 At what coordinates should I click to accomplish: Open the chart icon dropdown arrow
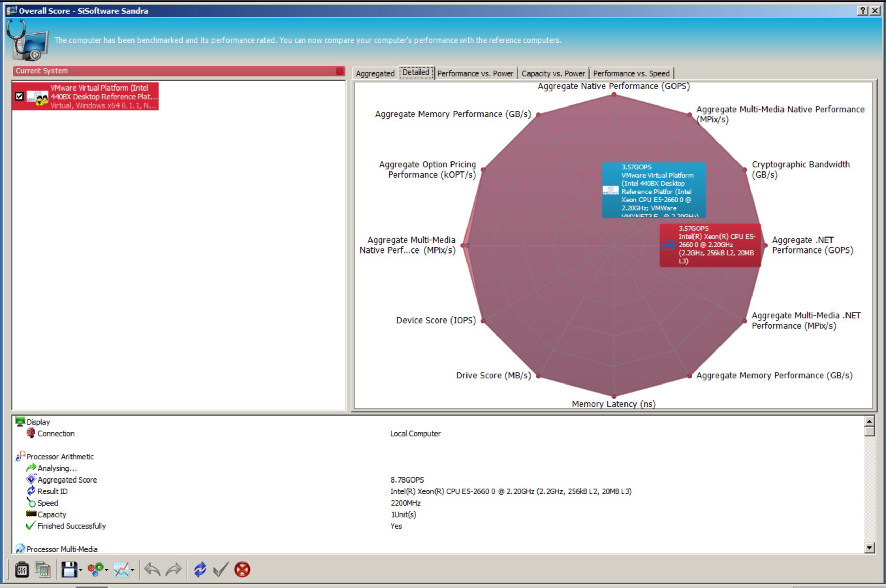point(132,570)
